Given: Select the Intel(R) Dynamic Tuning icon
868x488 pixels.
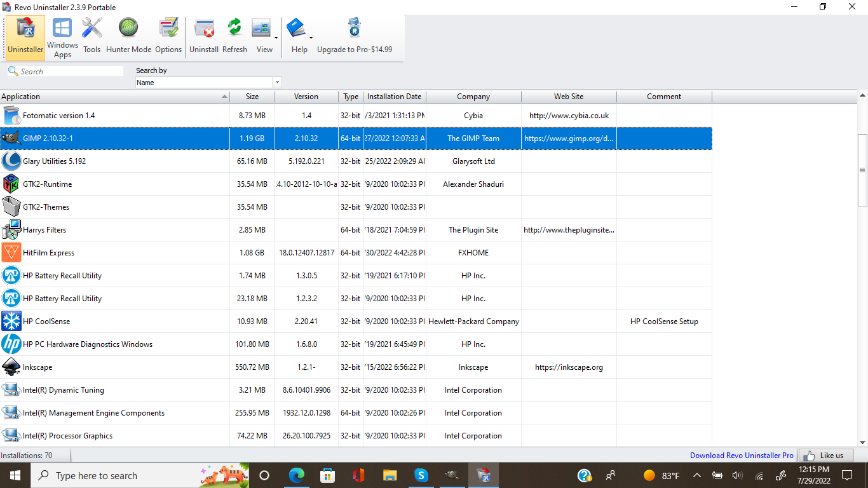Looking at the screenshot, I should (11, 390).
